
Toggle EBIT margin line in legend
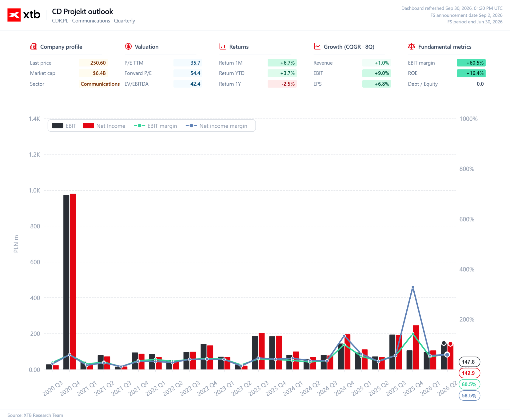pos(155,126)
